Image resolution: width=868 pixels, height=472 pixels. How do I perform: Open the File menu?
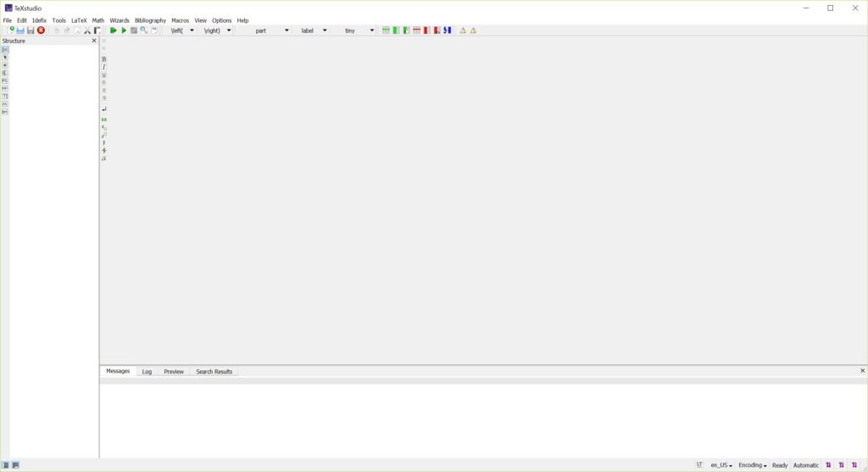[7, 20]
